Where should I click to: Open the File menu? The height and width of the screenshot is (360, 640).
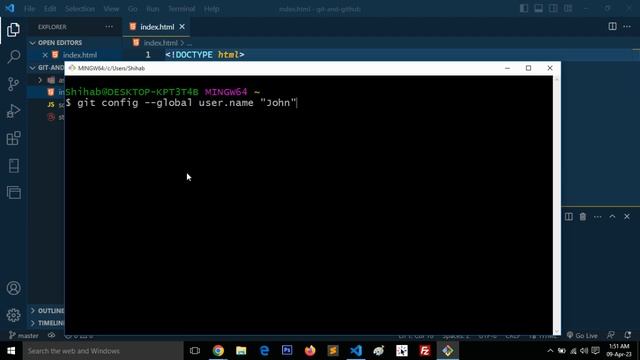pyautogui.click(x=29, y=9)
